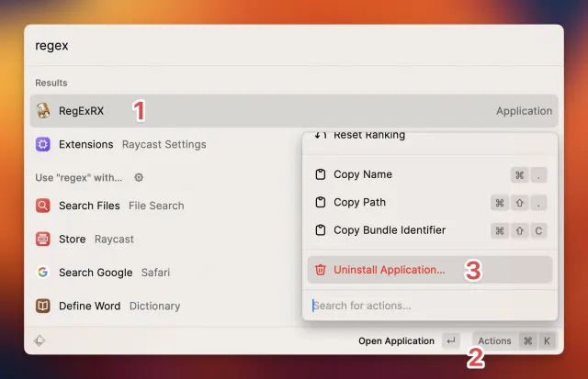Click clipboard icon beside Copy Path
The image size is (588, 379).
click(x=321, y=202)
